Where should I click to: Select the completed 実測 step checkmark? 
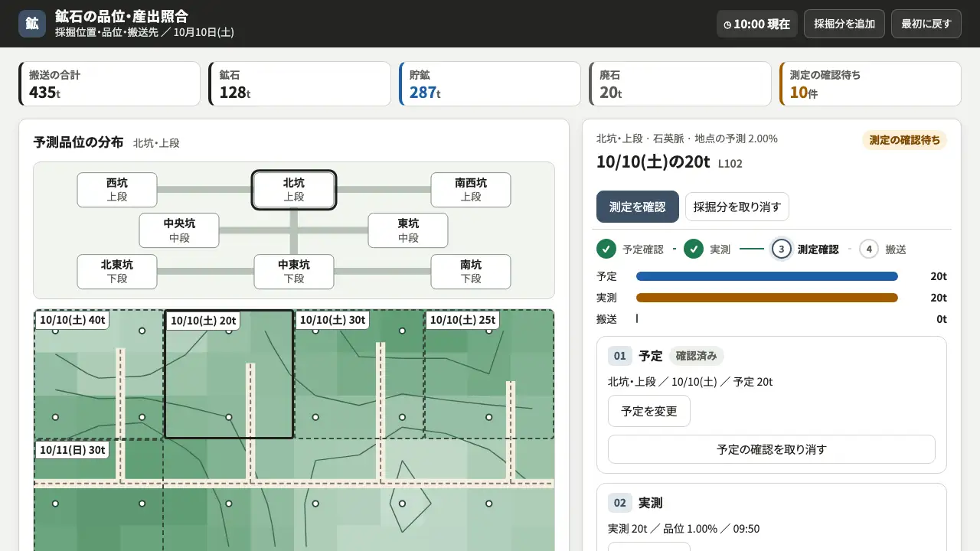[x=694, y=249]
